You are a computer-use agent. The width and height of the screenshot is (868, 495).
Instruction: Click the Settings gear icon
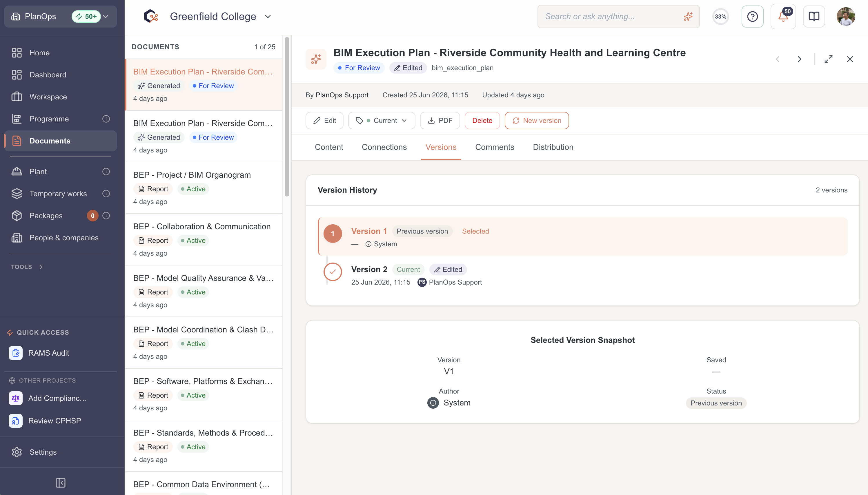17,452
